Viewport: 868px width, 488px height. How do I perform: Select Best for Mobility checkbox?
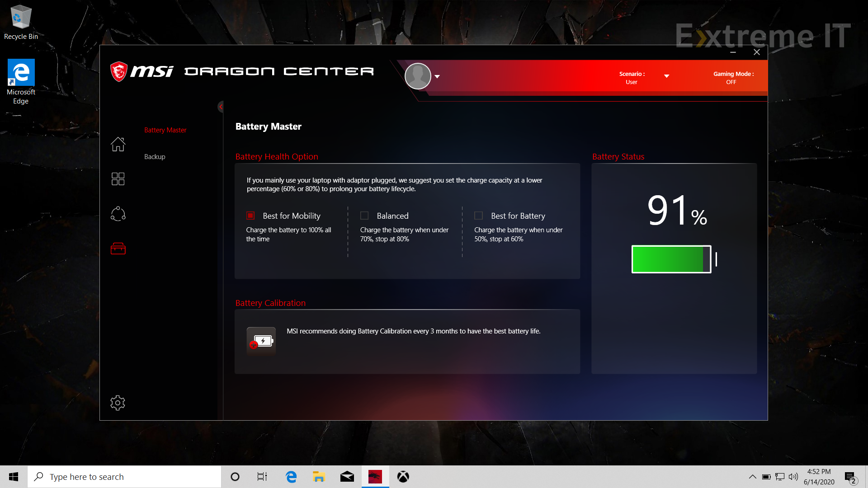(250, 216)
